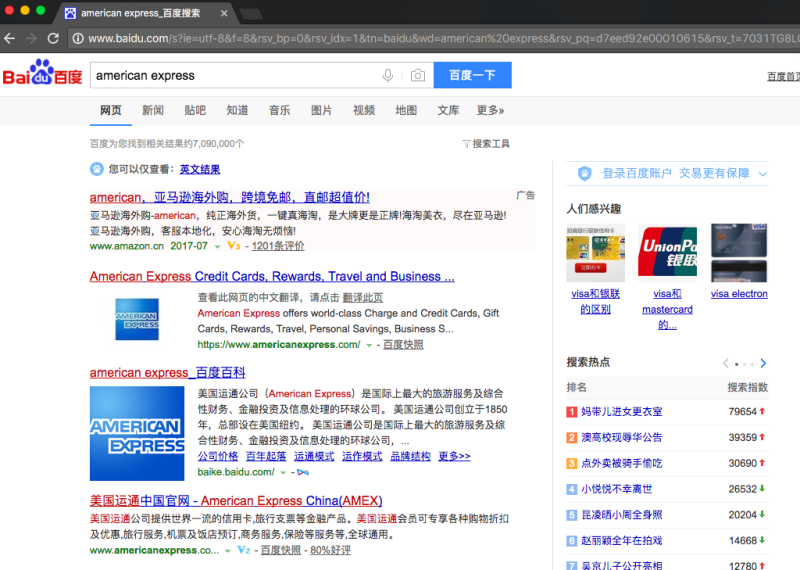The image size is (800, 570).
Task: Open American Express Credit Cards result title
Action: tap(272, 277)
